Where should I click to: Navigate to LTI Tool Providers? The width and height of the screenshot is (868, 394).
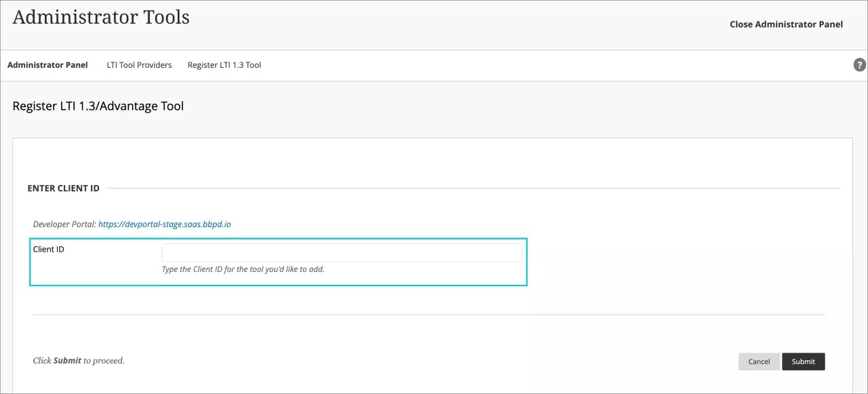[138, 64]
